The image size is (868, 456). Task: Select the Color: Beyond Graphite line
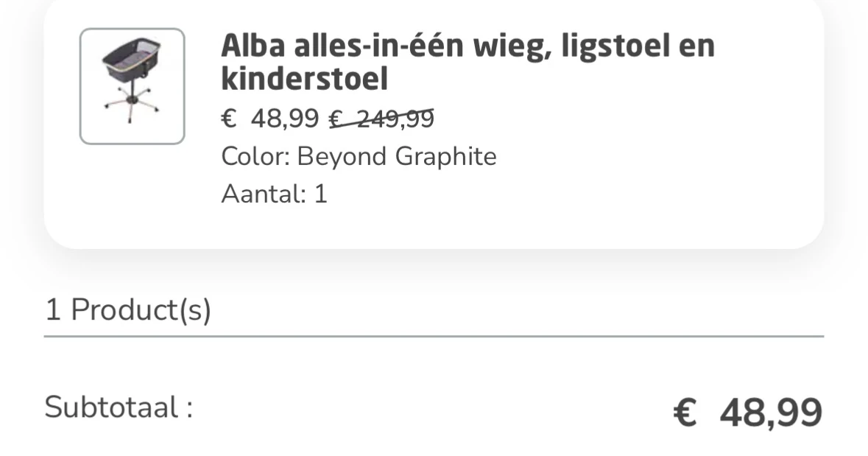click(359, 156)
